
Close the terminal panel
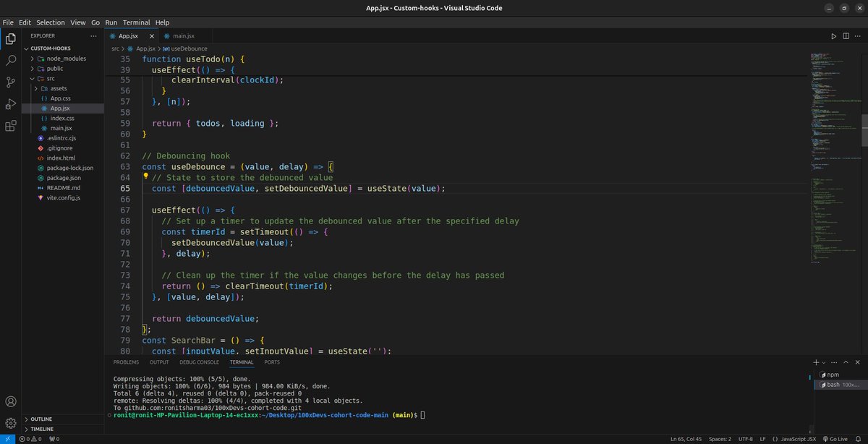point(856,362)
